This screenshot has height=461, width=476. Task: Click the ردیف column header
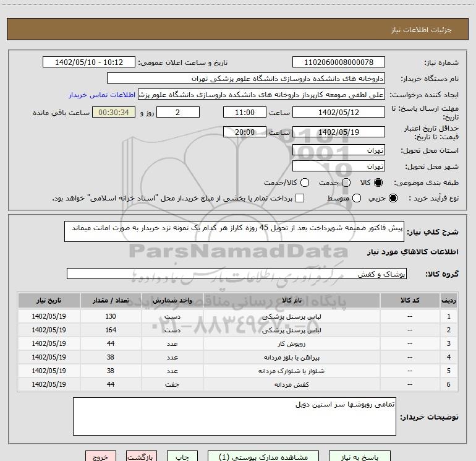(x=449, y=300)
